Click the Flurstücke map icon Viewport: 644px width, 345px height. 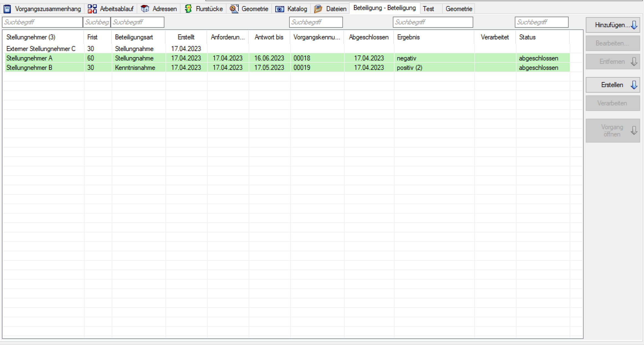point(188,9)
